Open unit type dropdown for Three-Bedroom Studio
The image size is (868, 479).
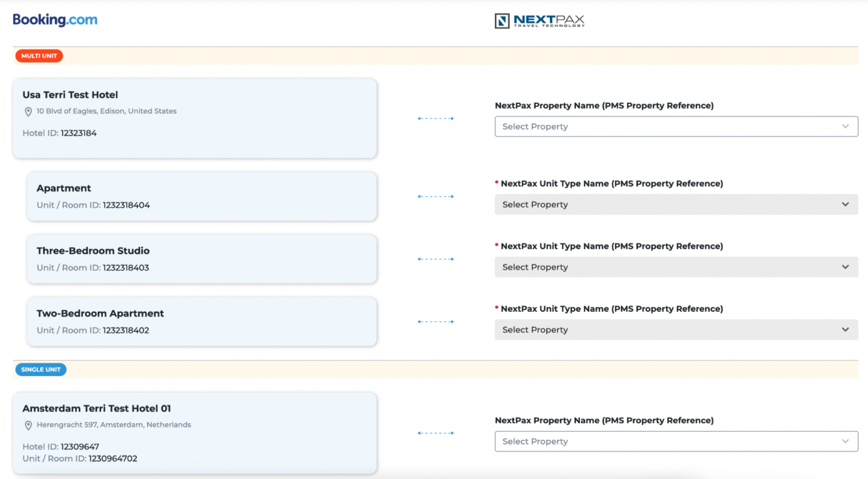click(676, 267)
